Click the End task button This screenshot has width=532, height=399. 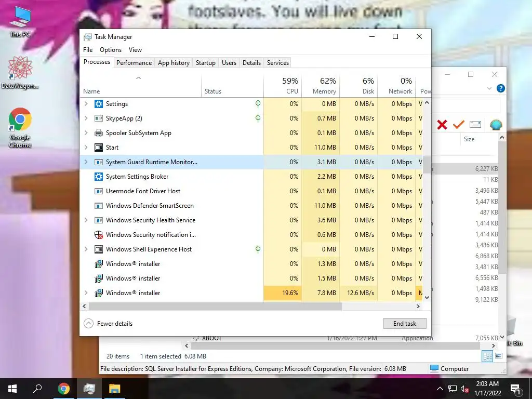(405, 324)
